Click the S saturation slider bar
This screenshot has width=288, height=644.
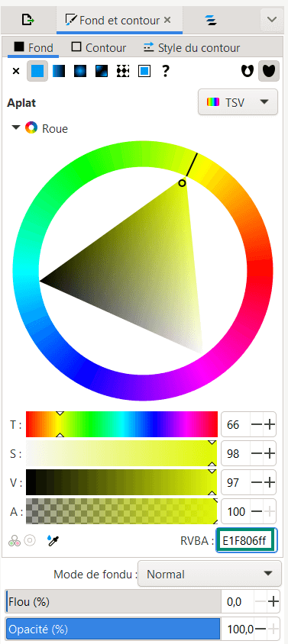tap(121, 453)
